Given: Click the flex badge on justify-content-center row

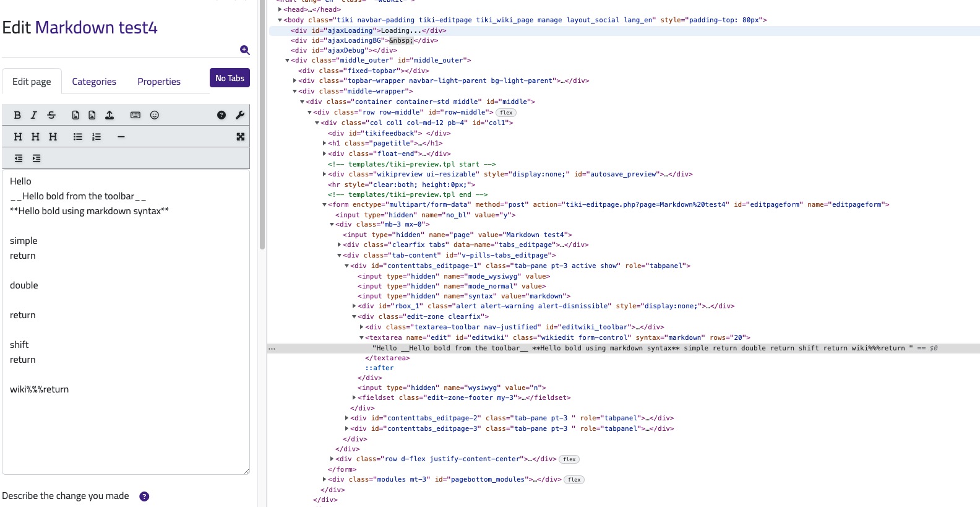Looking at the screenshot, I should pos(569,459).
